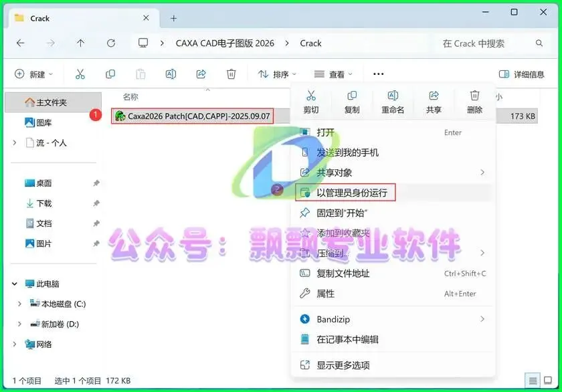
Task: Unpin 下载 from quick access
Action: point(96,203)
